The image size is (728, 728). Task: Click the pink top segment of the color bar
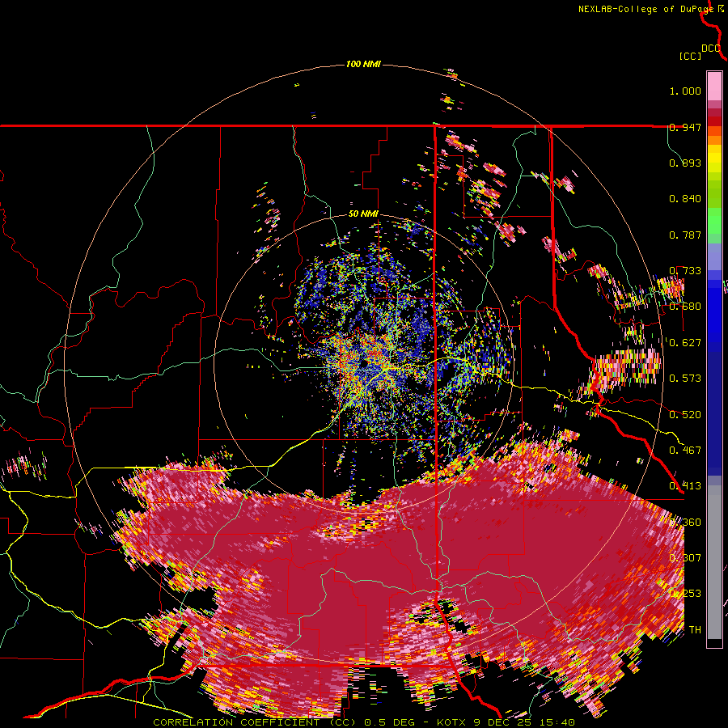tap(714, 86)
